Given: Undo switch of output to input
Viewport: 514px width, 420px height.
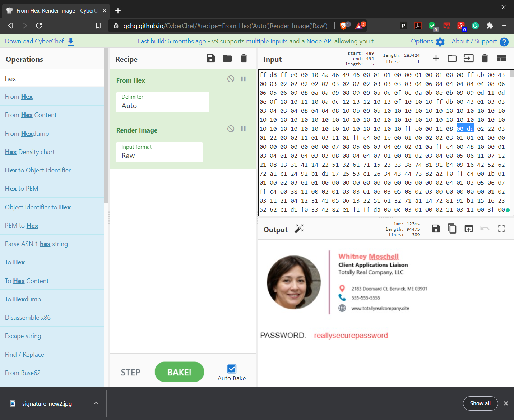Looking at the screenshot, I should click(485, 229).
